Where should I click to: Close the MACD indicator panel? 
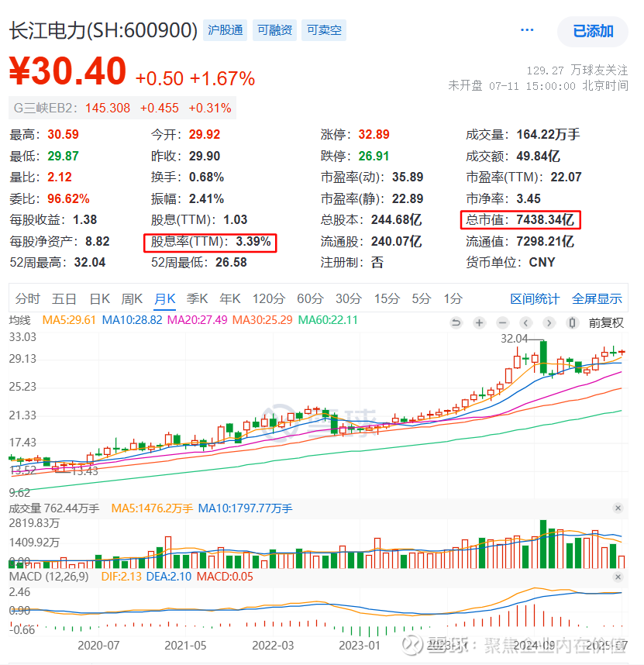pyautogui.click(x=618, y=577)
